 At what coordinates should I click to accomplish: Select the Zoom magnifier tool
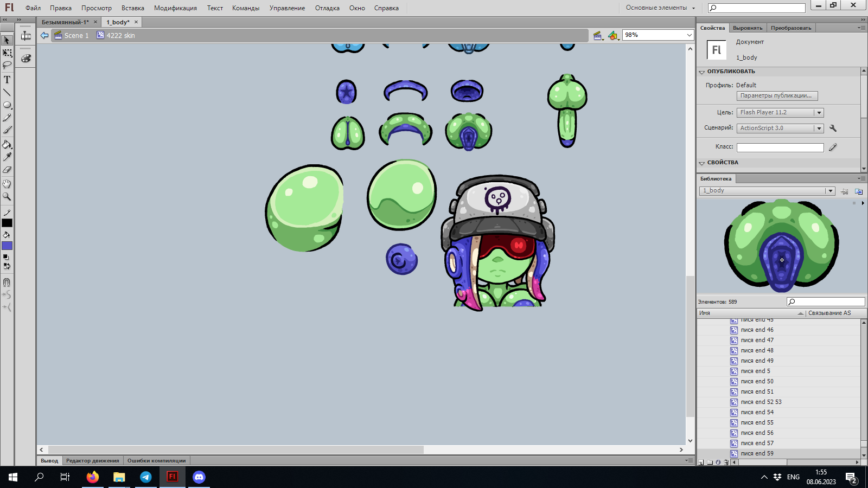(7, 196)
